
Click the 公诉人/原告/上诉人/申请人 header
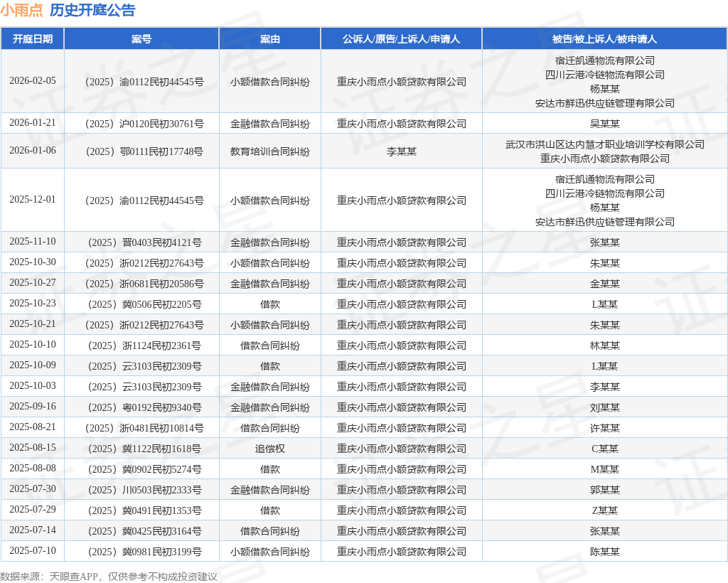pyautogui.click(x=401, y=39)
